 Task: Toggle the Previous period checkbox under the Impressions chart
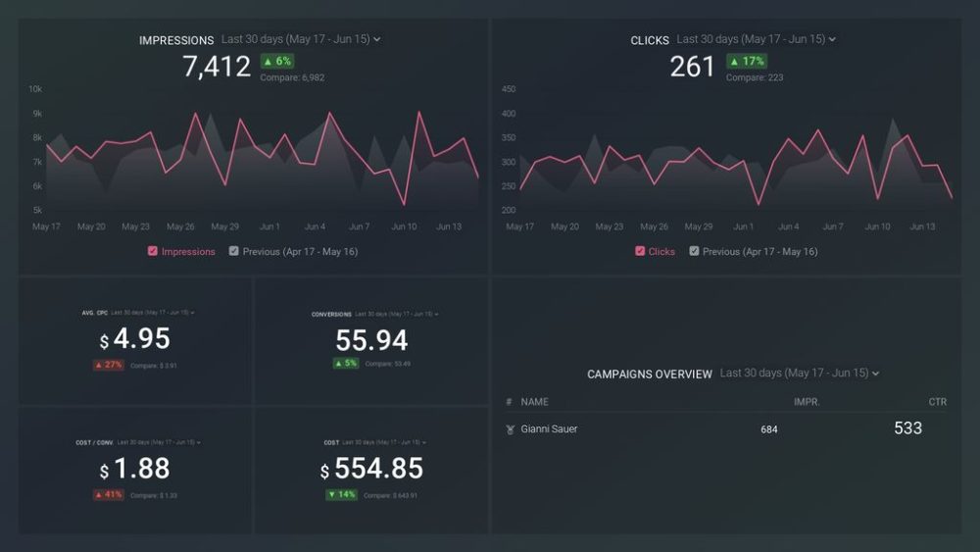[x=233, y=251]
